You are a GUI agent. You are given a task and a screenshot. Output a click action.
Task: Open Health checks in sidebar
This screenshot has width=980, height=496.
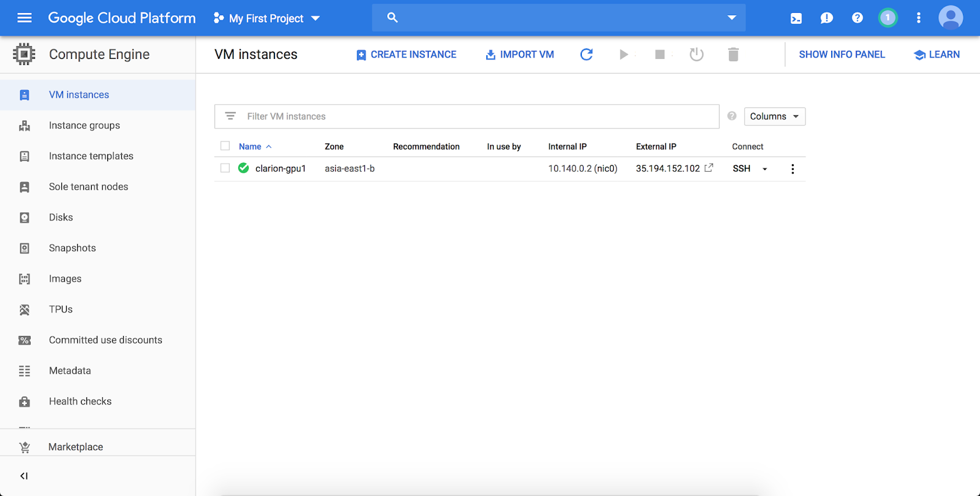coord(98,402)
